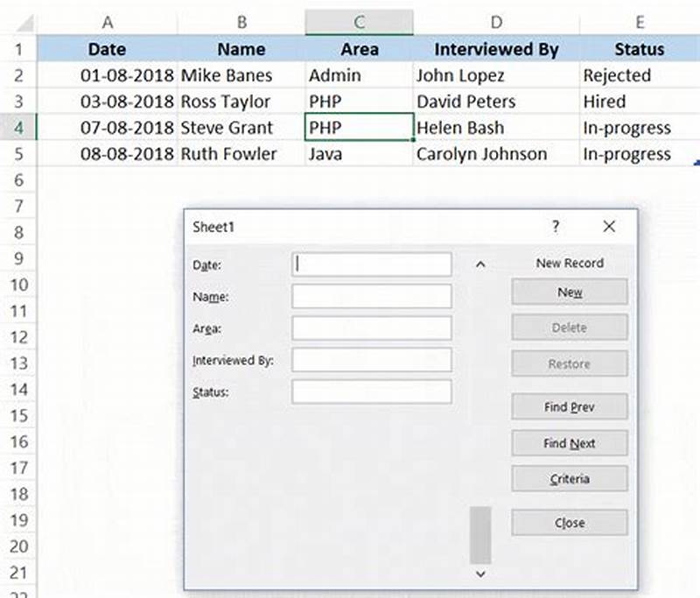This screenshot has width=700, height=598.
Task: Click the Restore button
Action: click(569, 363)
